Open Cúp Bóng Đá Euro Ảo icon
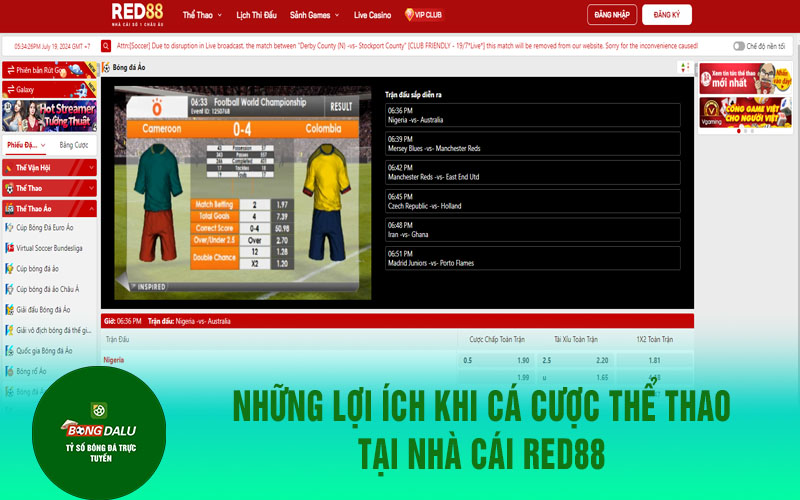This screenshot has height=500, width=800. [9, 228]
